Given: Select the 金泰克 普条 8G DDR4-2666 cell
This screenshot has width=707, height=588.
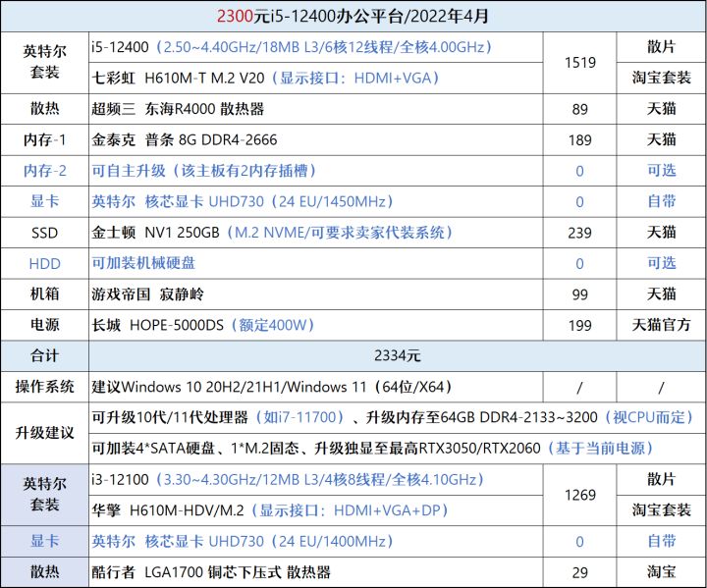Looking at the screenshot, I should [315, 139].
